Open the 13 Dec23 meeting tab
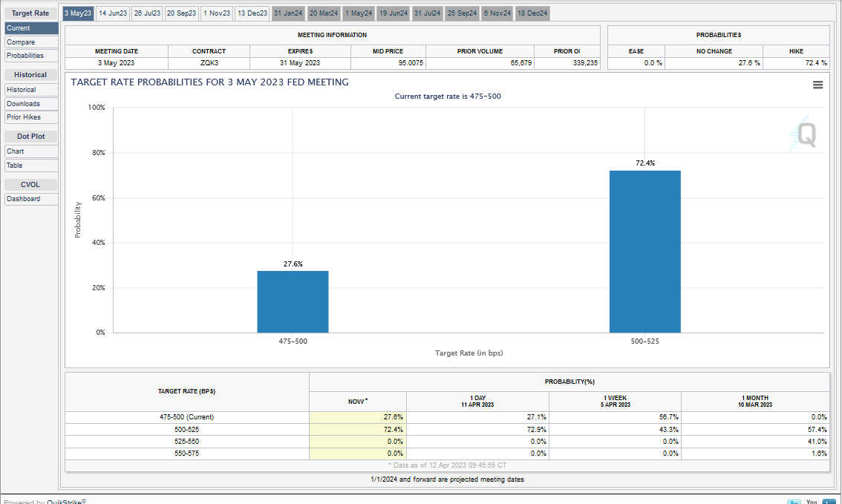842x504 pixels. pyautogui.click(x=252, y=13)
